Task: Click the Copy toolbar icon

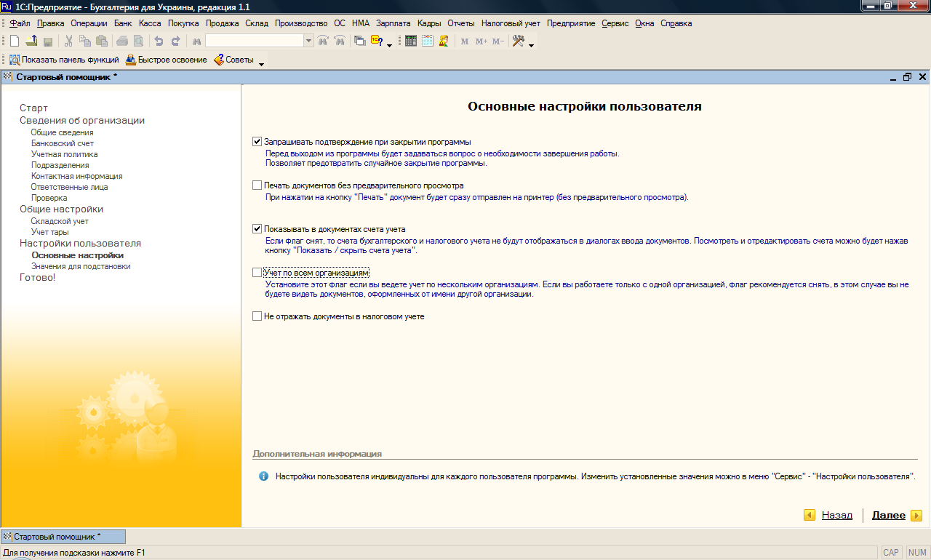Action: [85, 41]
